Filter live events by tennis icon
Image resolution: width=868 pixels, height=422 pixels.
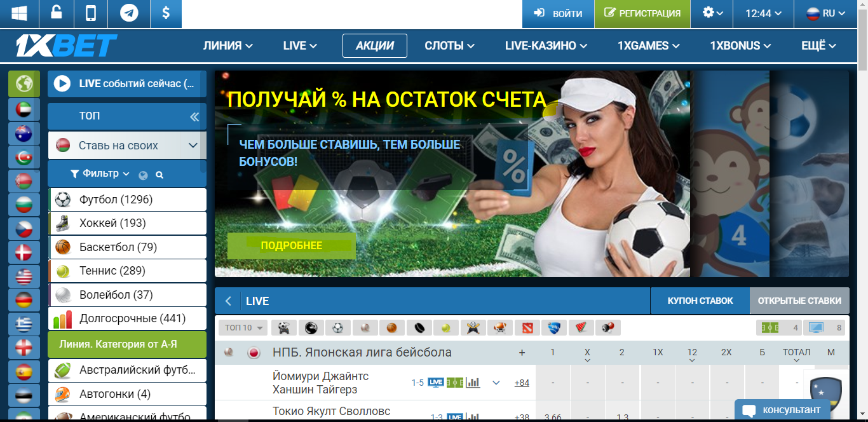coord(445,327)
